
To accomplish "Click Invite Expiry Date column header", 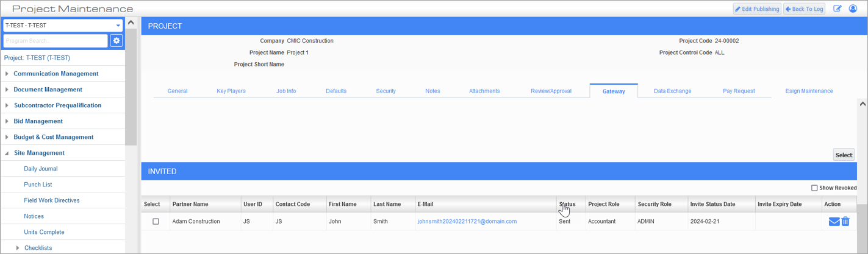I will point(788,204).
